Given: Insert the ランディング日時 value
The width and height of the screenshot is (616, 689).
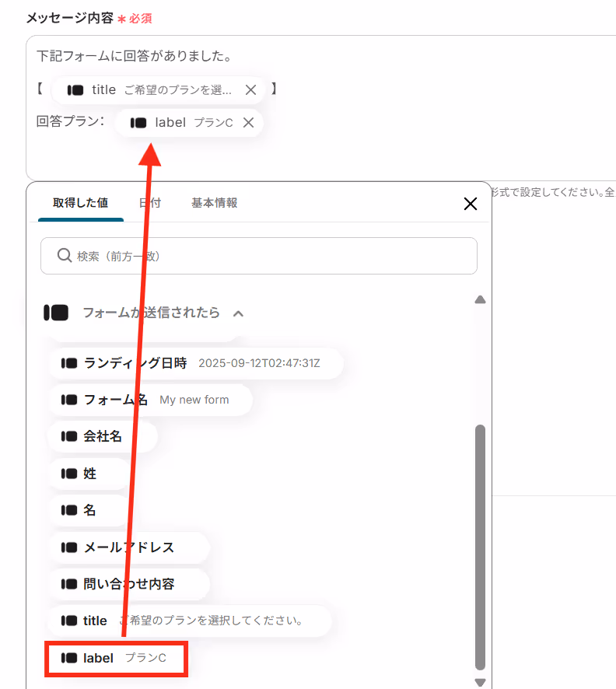Looking at the screenshot, I should 196,363.
